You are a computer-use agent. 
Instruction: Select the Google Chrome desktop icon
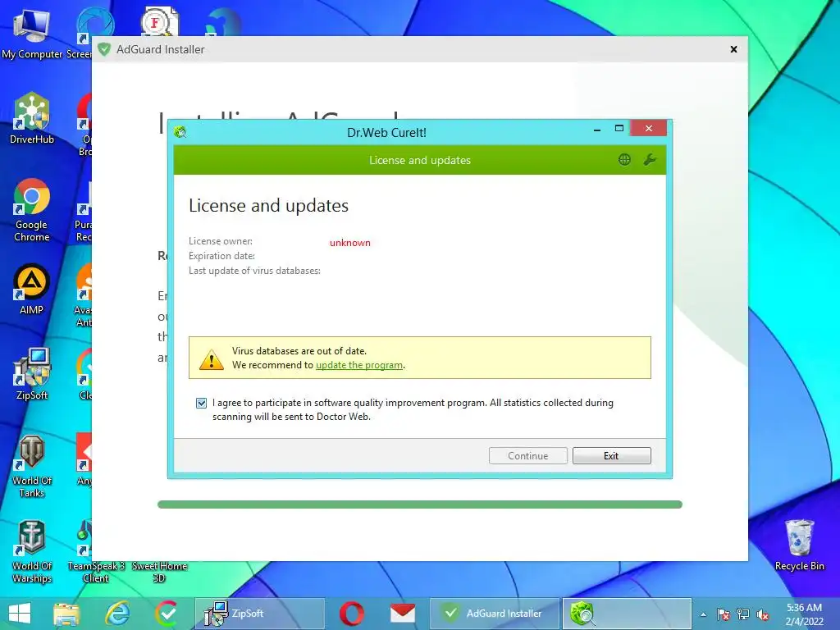[32, 210]
